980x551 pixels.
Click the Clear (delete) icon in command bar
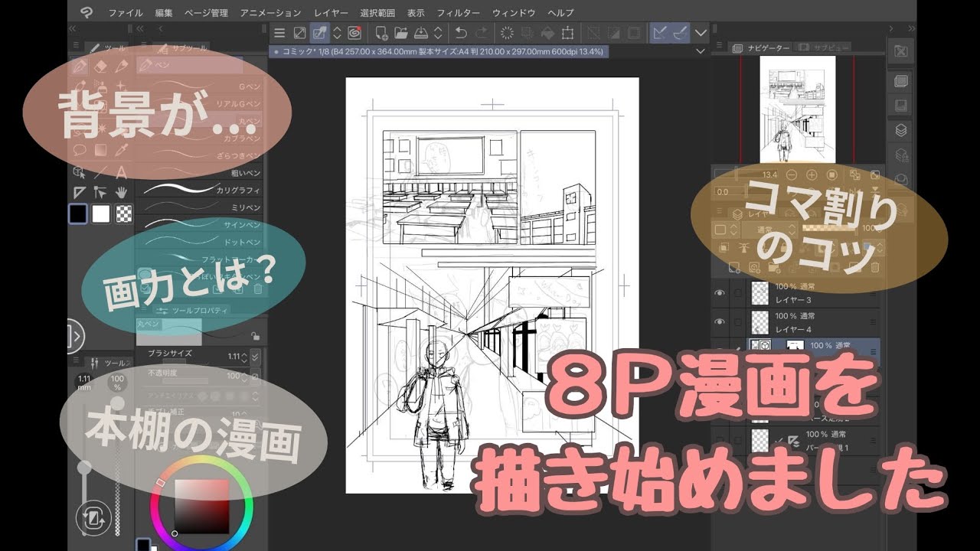pyautogui.click(x=507, y=33)
